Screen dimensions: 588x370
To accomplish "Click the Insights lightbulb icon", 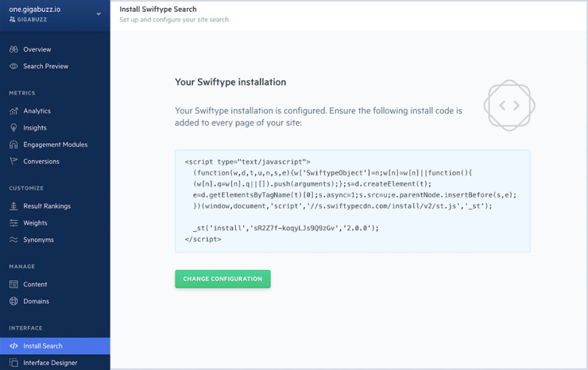I will pyautogui.click(x=13, y=127).
